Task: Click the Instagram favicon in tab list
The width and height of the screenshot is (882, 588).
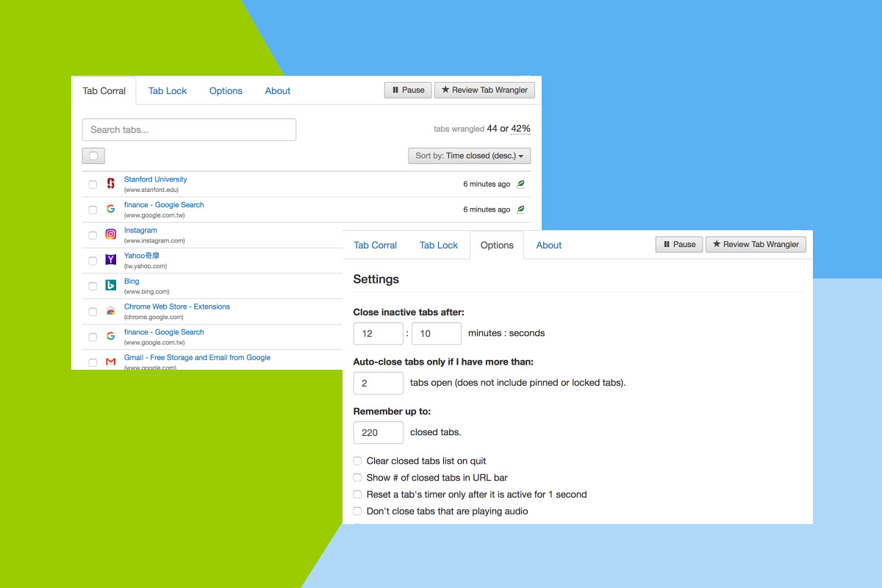Action: [110, 234]
